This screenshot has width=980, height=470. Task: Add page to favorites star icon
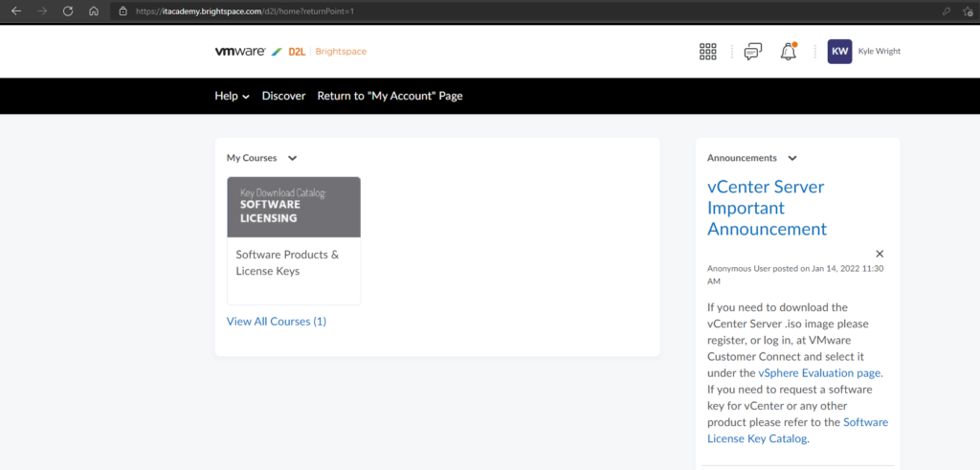coord(969,11)
